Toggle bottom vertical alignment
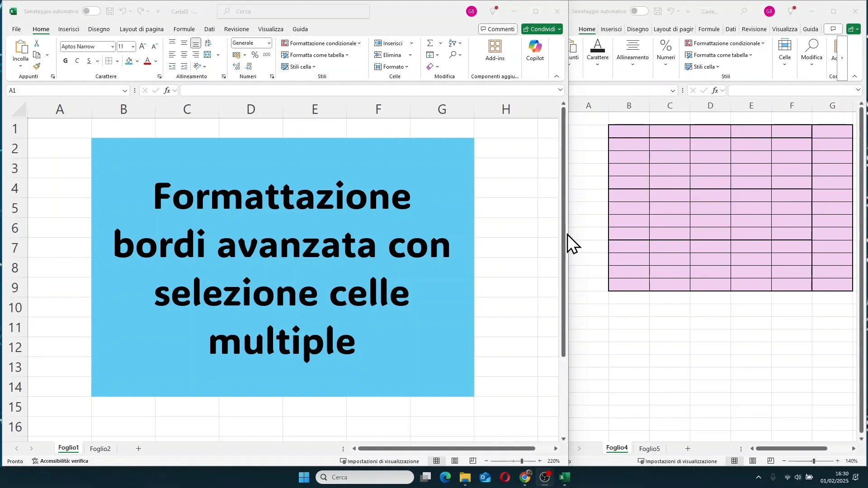 tap(196, 43)
